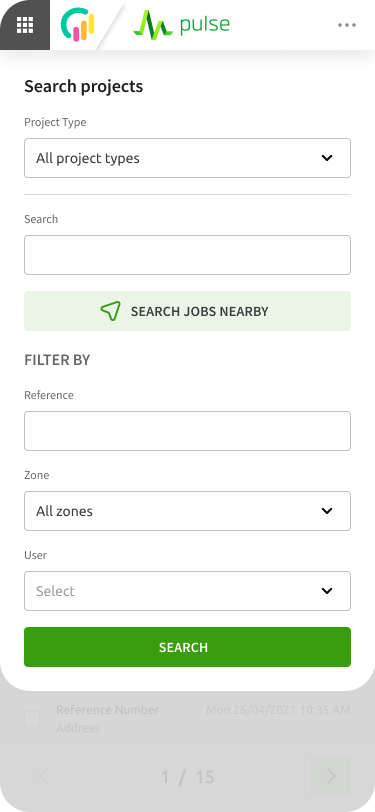
Task: Click the location arrow icon for nearby jobs
Action: (110, 311)
